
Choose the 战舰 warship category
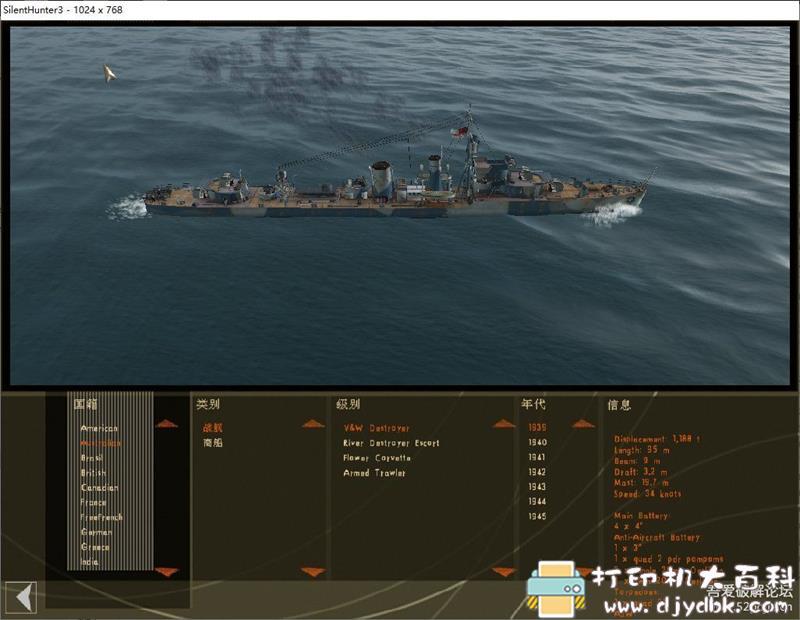(213, 428)
